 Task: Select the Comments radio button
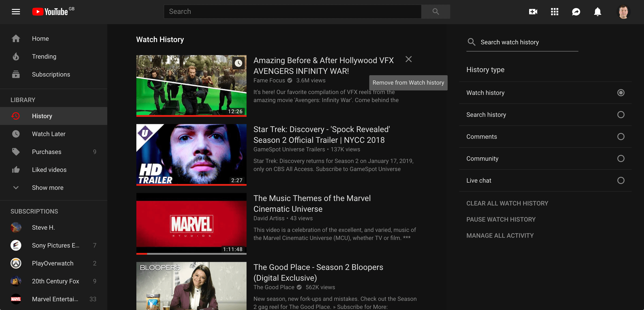[x=620, y=137]
